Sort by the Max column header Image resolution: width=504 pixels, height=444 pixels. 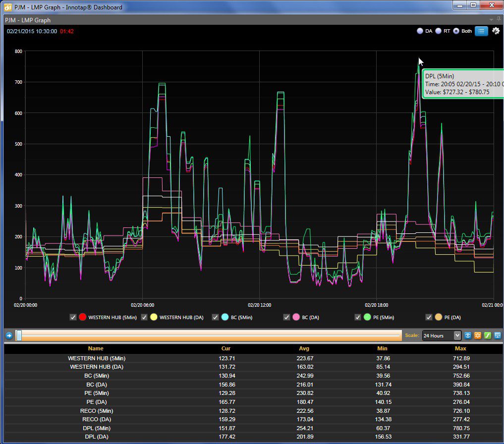coord(460,348)
